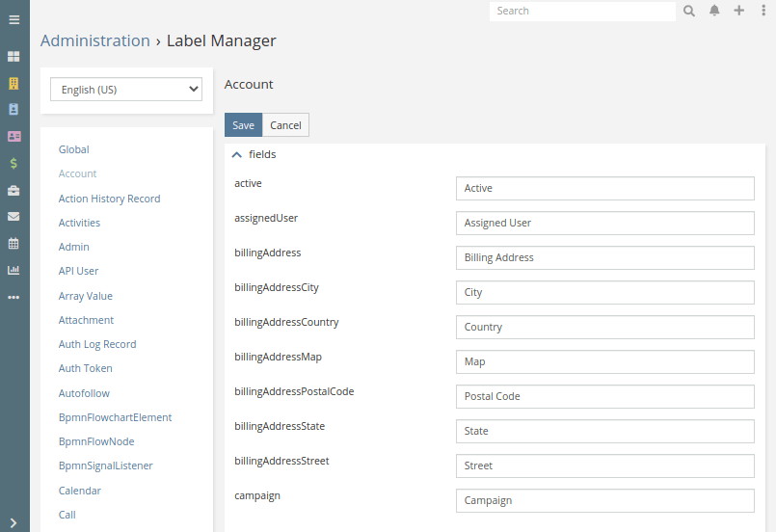Select Auth Token in the scope list
776x532 pixels.
86,368
